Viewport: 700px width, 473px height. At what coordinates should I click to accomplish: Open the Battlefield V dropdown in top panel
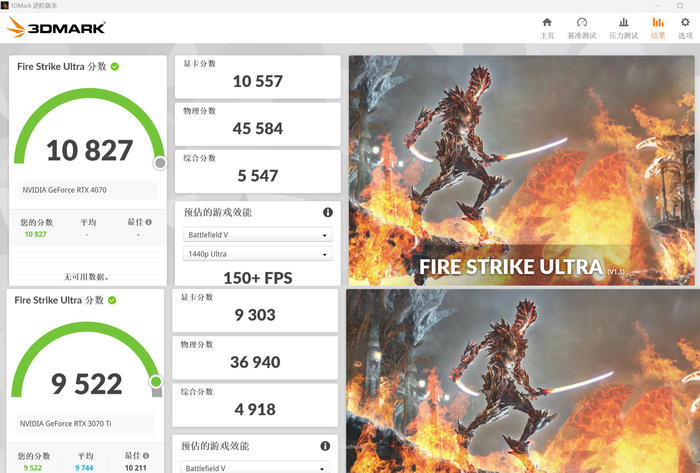[x=258, y=235]
